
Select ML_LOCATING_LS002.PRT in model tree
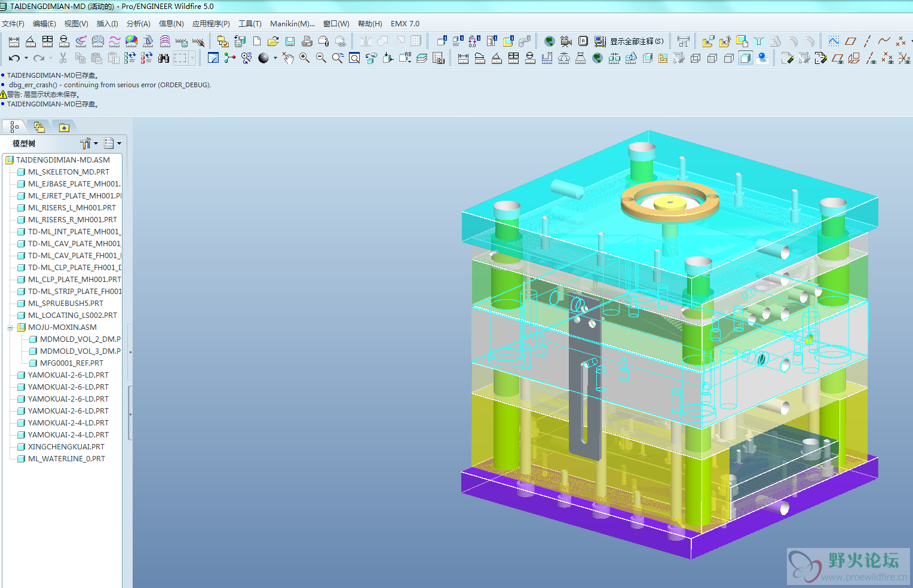coord(72,316)
